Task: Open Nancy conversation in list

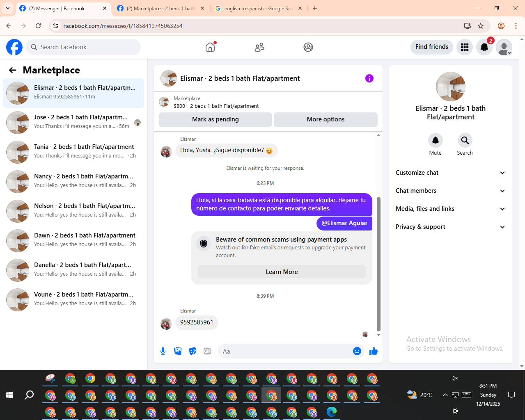Action: 73,182
